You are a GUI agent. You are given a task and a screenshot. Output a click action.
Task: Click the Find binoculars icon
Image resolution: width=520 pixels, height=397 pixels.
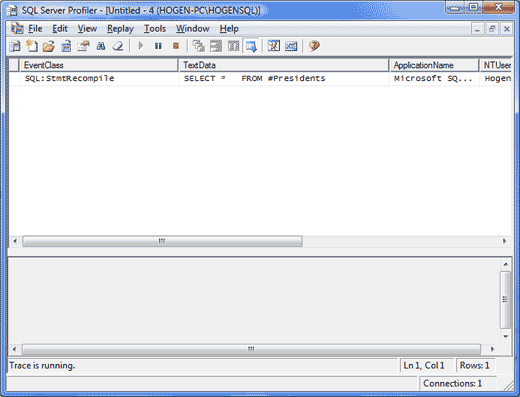[101, 46]
